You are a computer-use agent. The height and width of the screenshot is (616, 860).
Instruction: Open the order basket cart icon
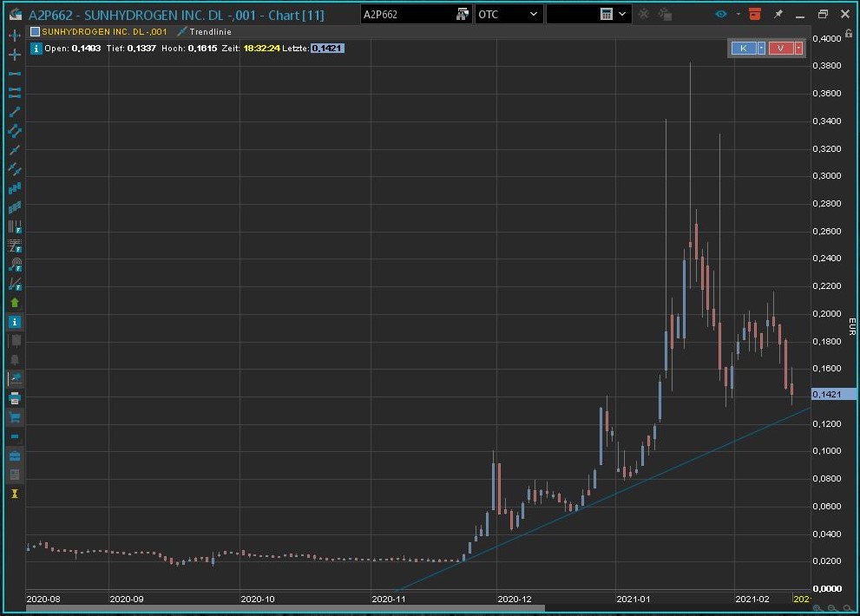point(14,417)
